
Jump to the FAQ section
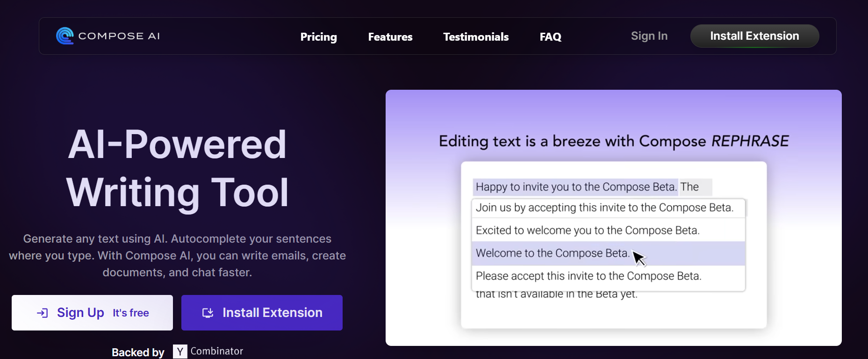pos(551,36)
